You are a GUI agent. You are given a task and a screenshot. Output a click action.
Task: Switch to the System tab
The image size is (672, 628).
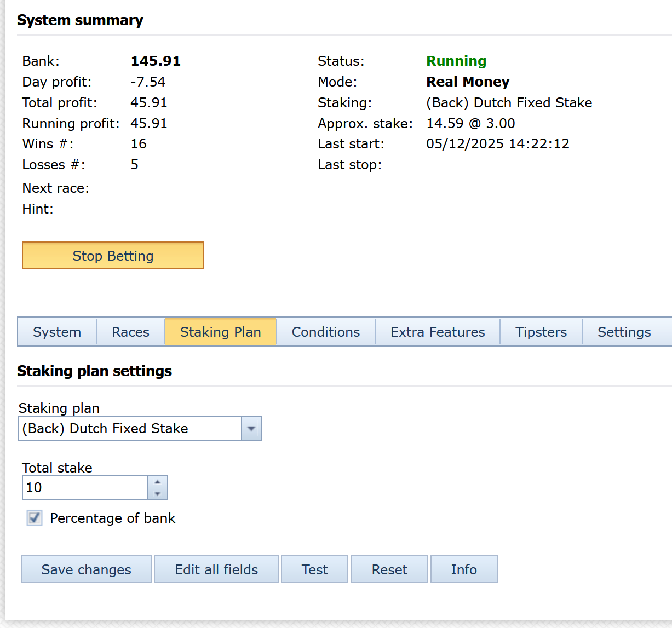tap(57, 332)
